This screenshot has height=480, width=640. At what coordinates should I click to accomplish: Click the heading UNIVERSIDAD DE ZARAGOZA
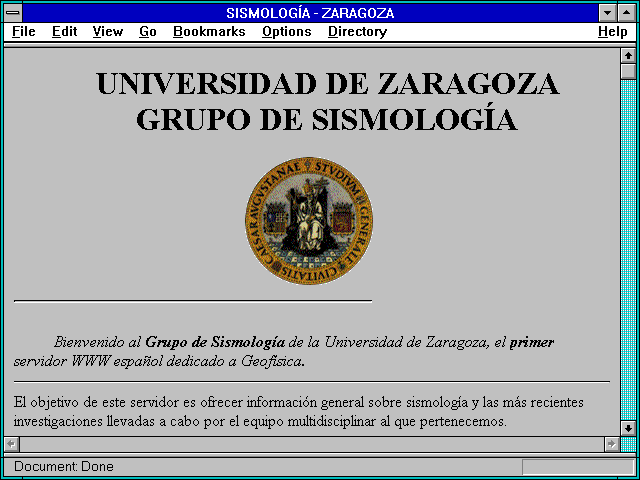point(328,84)
